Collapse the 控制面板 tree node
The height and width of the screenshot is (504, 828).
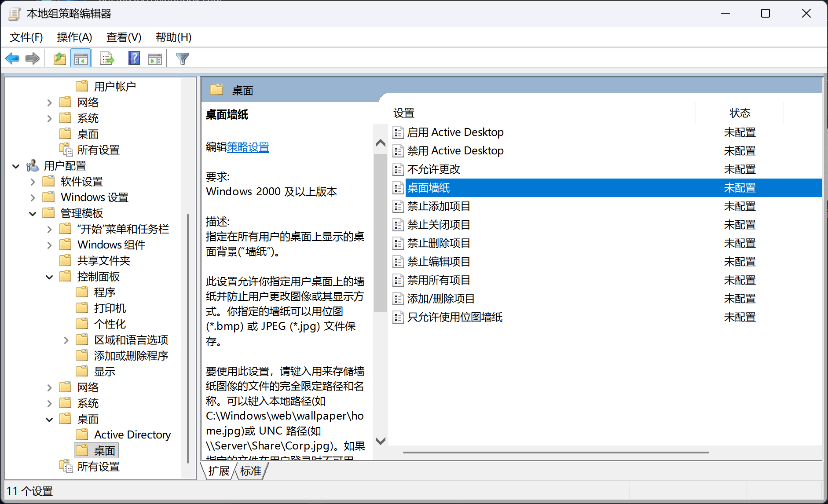pos(49,277)
